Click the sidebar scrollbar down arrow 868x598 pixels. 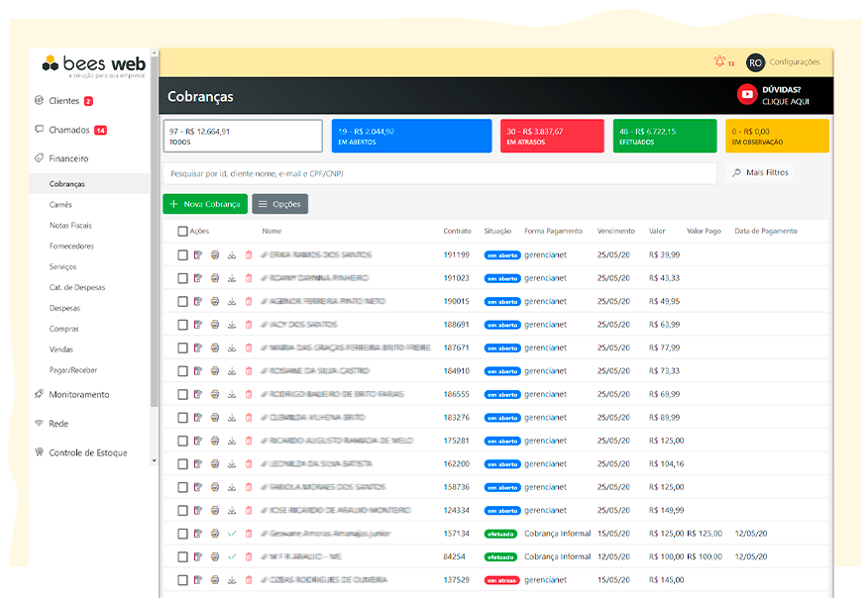click(154, 460)
